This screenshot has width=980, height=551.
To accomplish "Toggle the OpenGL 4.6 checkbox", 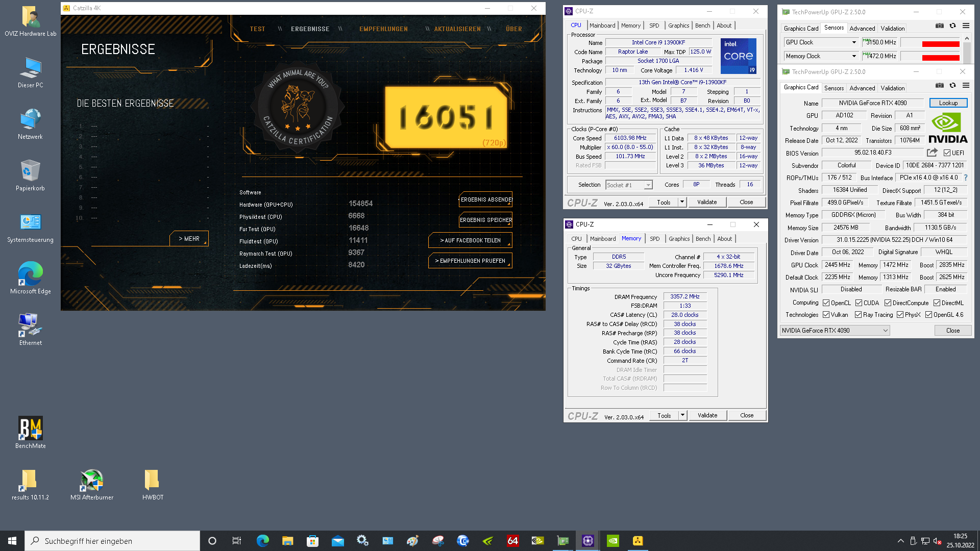I will click(929, 315).
